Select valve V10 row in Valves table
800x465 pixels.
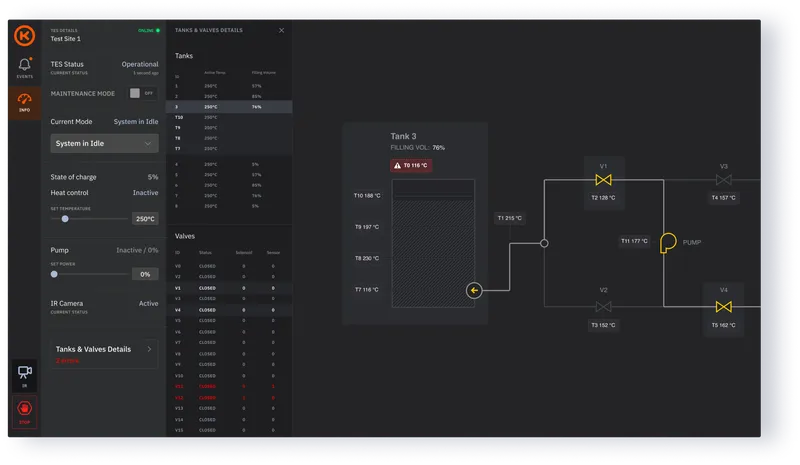pyautogui.click(x=229, y=376)
